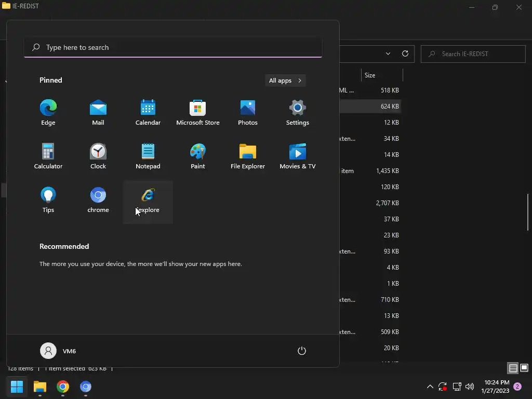Click the Windows Start button on taskbar
Screen dimensions: 532x399
point(17,387)
